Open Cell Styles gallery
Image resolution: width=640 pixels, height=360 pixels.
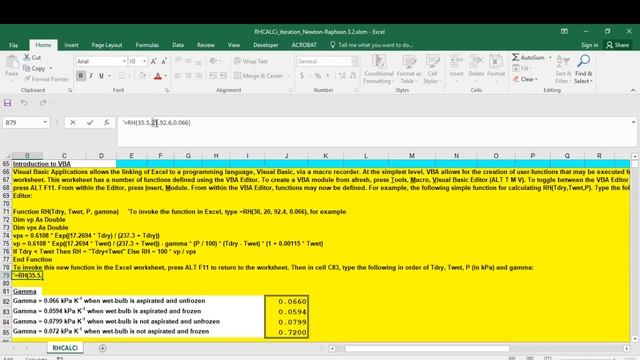point(432,69)
